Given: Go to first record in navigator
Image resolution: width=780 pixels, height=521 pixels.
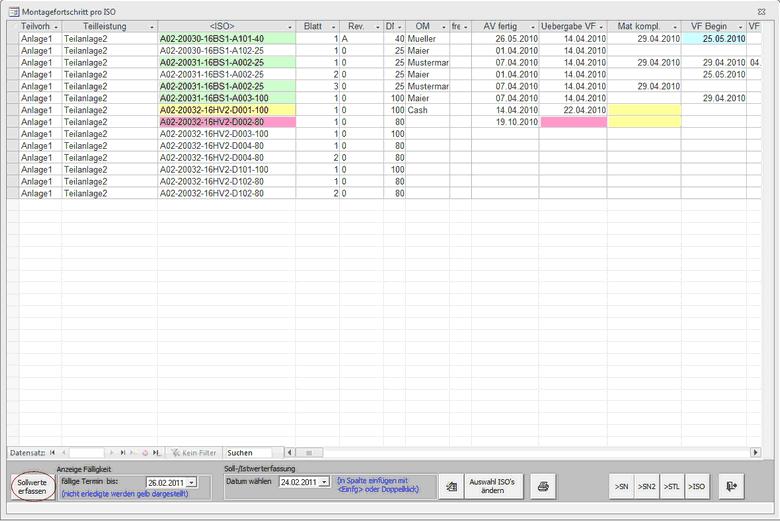Looking at the screenshot, I should (52, 453).
